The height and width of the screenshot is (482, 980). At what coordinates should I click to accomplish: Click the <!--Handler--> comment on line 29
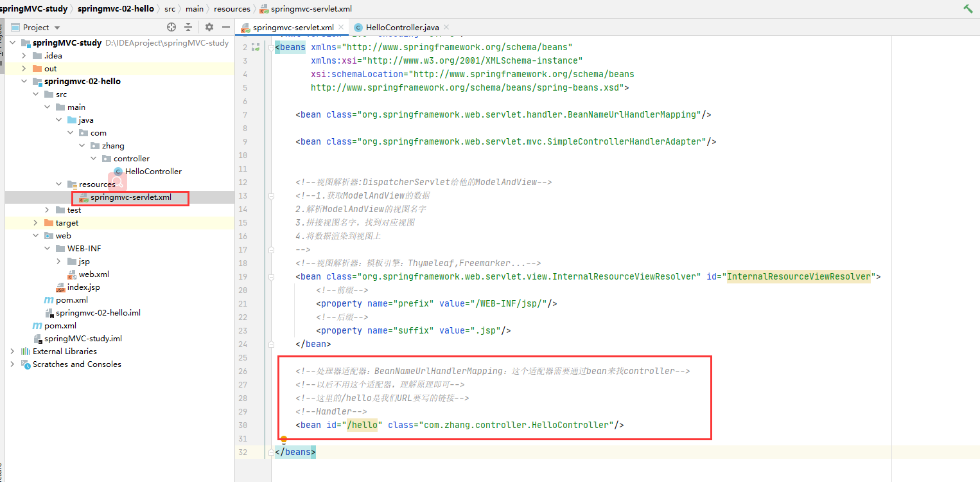click(x=331, y=411)
